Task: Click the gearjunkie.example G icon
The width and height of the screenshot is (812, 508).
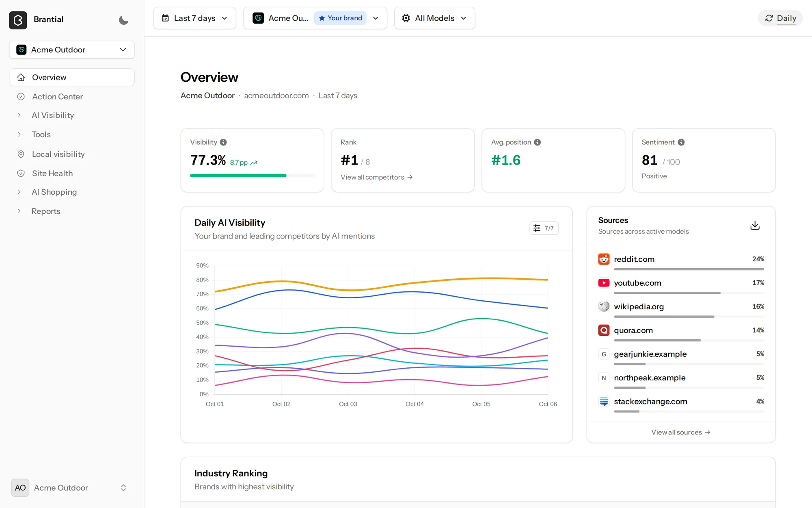Action: (x=604, y=354)
